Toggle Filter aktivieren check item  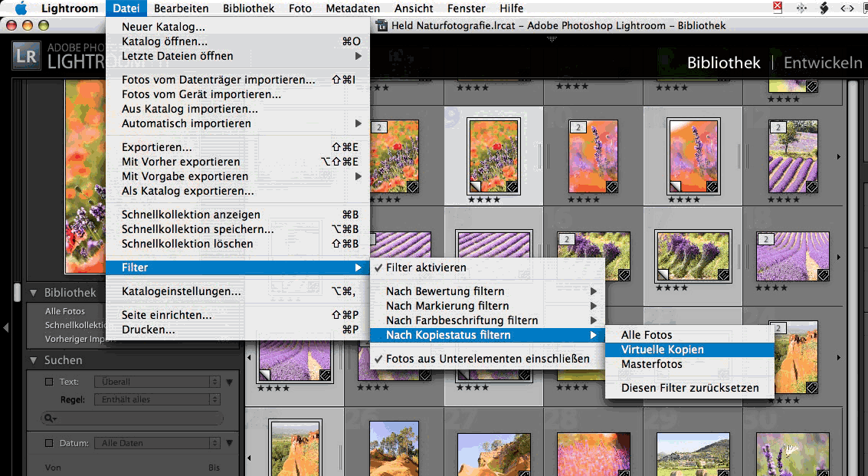pyautogui.click(x=487, y=268)
